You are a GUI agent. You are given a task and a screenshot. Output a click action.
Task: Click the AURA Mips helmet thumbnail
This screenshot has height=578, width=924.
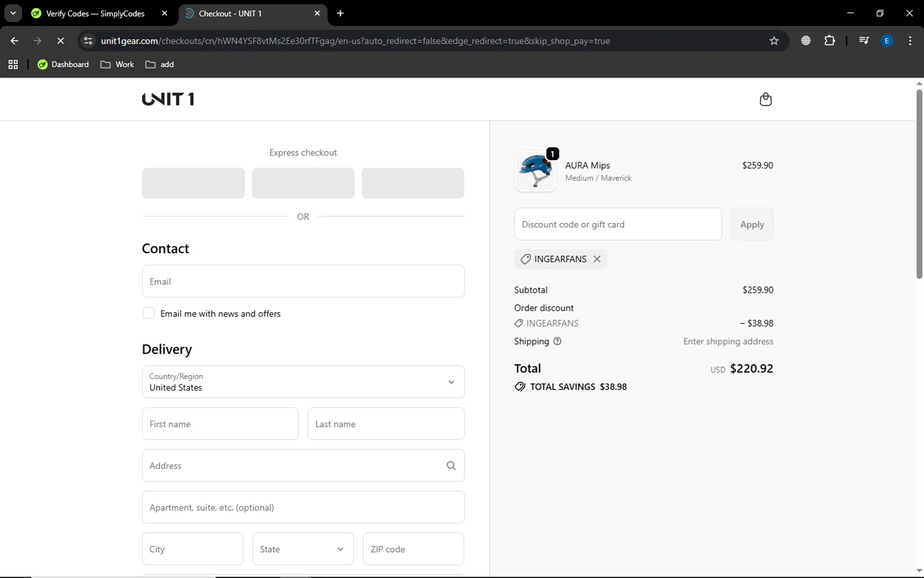point(535,171)
